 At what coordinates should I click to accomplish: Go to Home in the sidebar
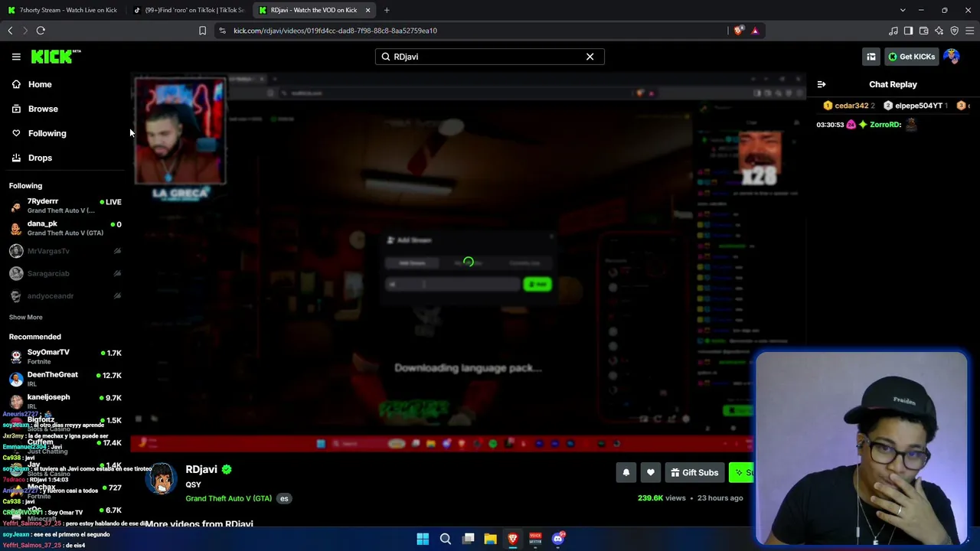40,84
